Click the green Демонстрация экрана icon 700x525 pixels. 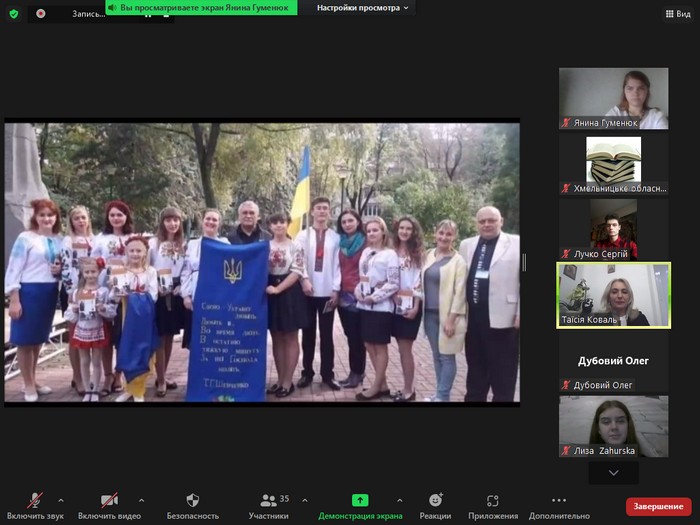pos(360,500)
